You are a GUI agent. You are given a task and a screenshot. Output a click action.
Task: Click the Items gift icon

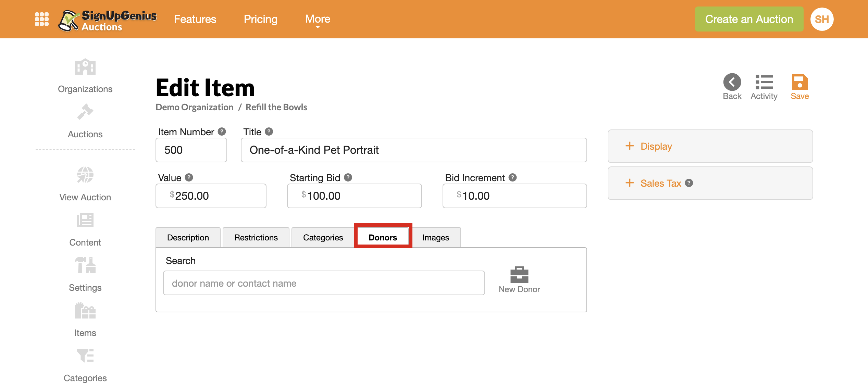pos(85,311)
